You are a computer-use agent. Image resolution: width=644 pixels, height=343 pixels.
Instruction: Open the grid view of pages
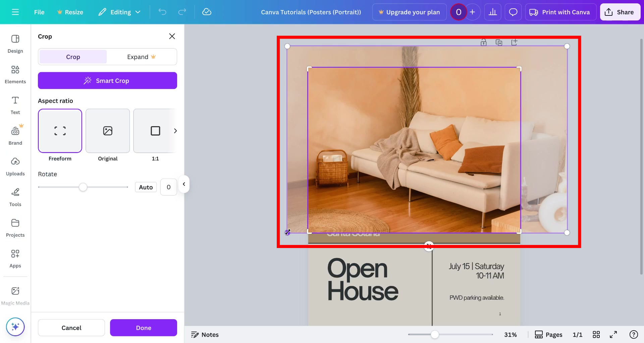(x=597, y=334)
